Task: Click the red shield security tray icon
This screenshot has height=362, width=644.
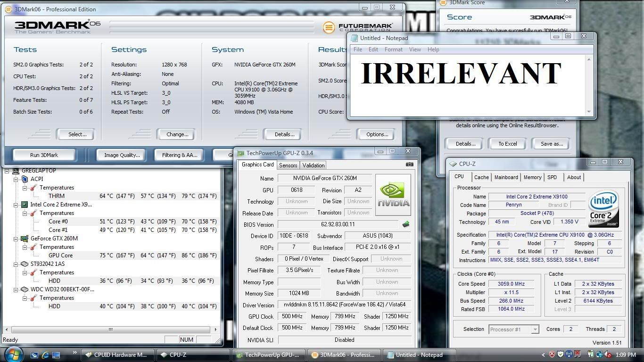Action: [552, 354]
